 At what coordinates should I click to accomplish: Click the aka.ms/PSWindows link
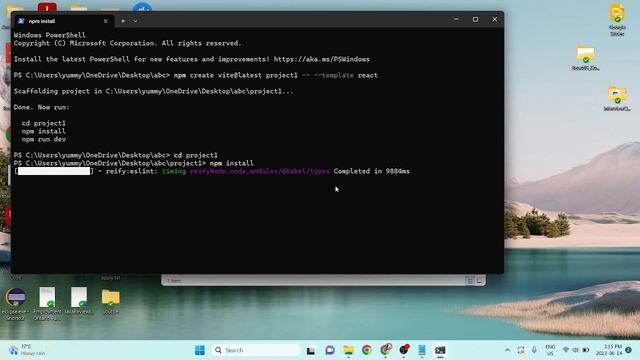click(322, 59)
